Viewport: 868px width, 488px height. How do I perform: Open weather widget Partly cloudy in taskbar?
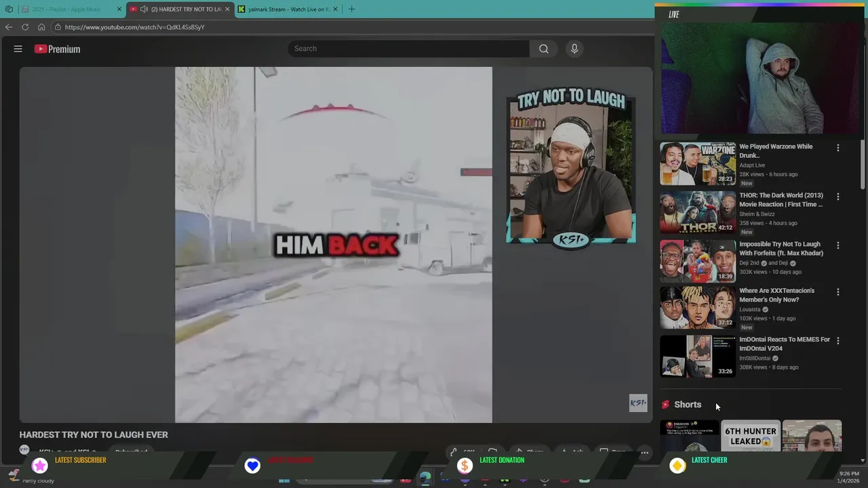[32, 477]
